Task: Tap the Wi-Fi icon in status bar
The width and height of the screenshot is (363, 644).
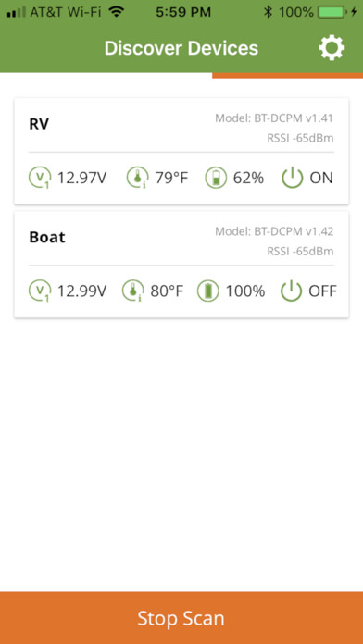Action: tap(117, 12)
